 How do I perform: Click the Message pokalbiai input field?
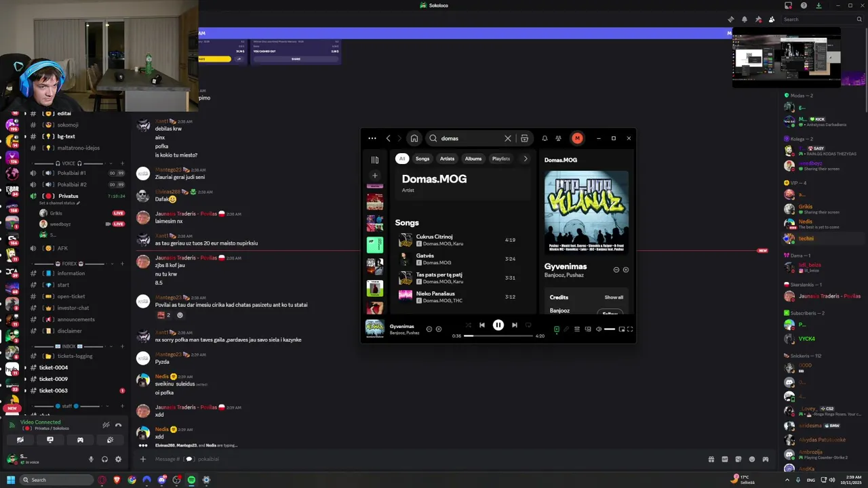(427, 459)
